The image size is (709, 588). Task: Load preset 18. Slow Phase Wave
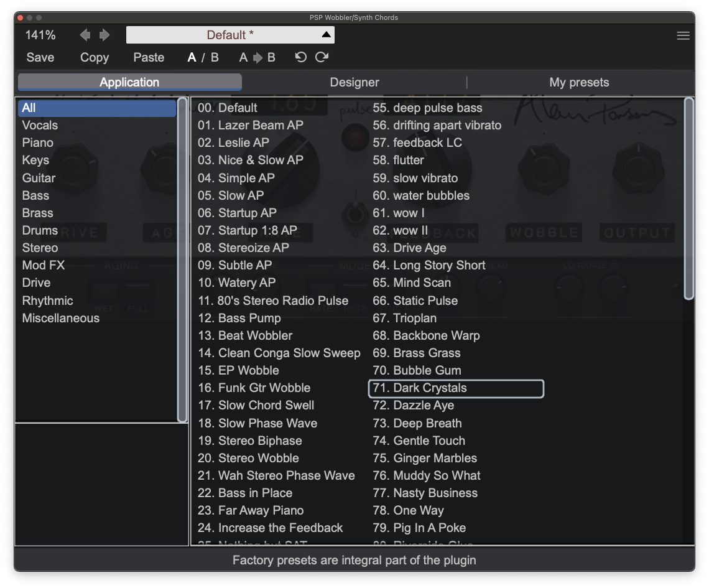coord(257,423)
